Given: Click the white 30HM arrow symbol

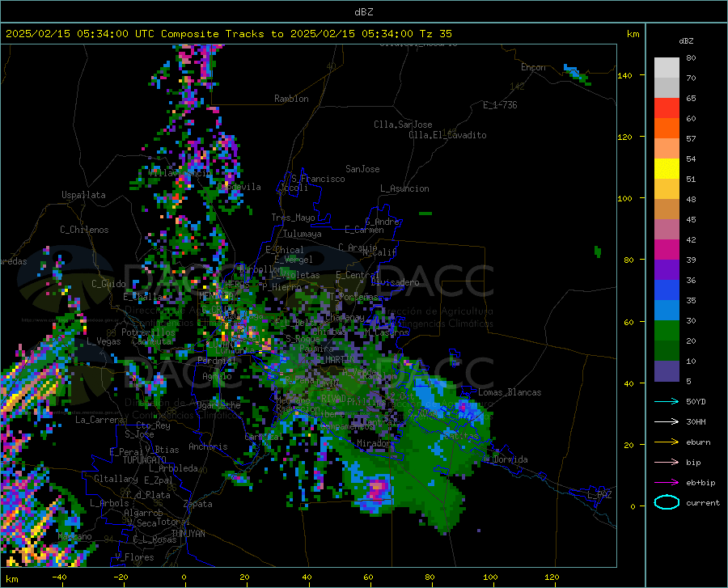Looking at the screenshot, I should pos(667,422).
